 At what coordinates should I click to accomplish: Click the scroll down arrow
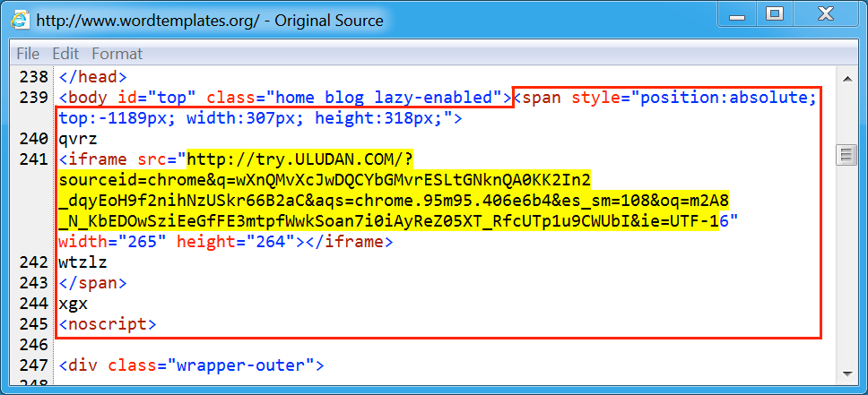[x=846, y=373]
